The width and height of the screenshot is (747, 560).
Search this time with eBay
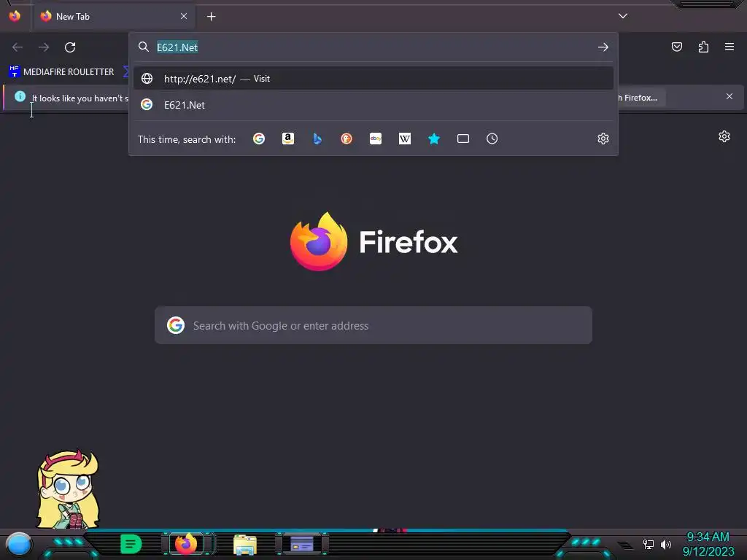click(x=376, y=139)
